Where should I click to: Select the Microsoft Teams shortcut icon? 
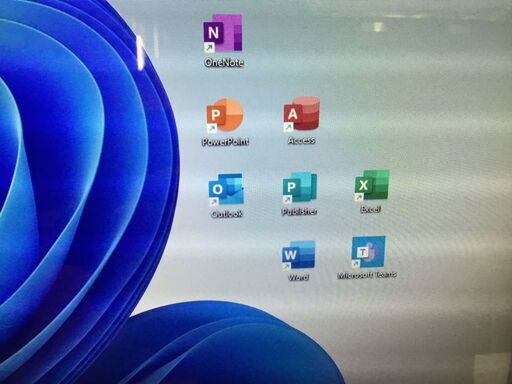368,252
